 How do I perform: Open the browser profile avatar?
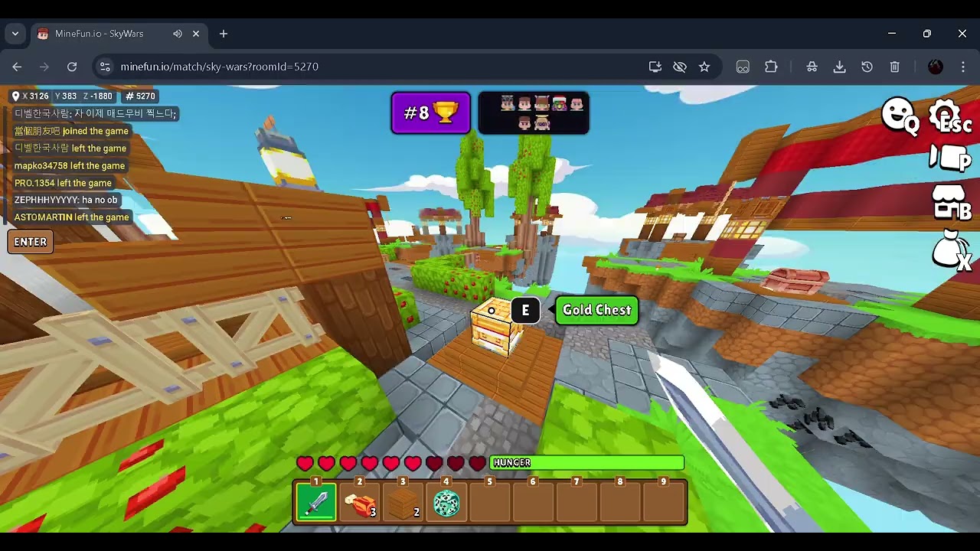(936, 67)
